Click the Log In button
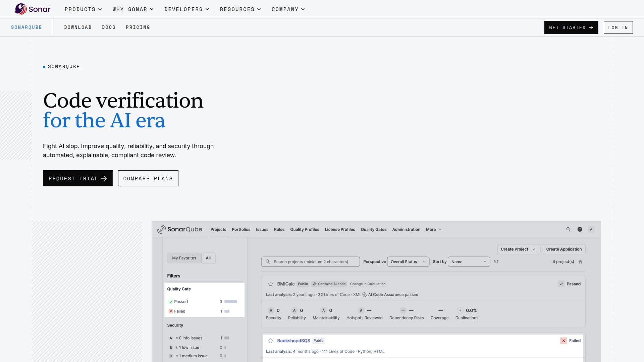This screenshot has width=644, height=362. pos(618,27)
